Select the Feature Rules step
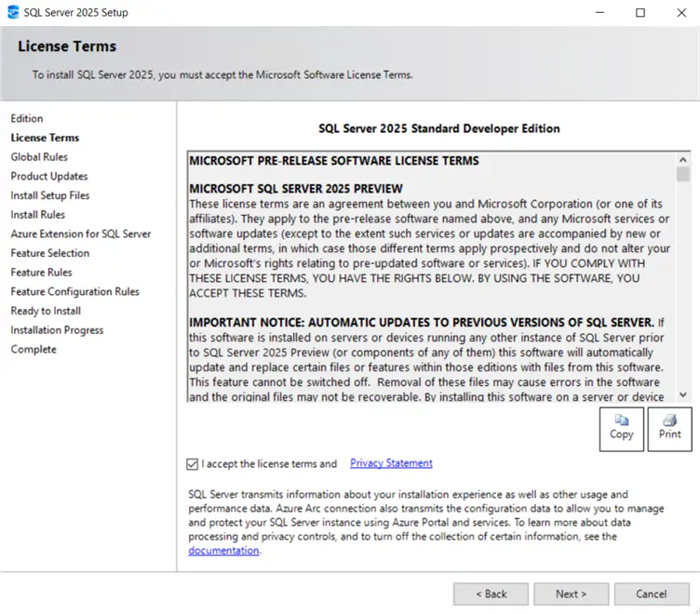The height and width of the screenshot is (614, 700). [42, 272]
